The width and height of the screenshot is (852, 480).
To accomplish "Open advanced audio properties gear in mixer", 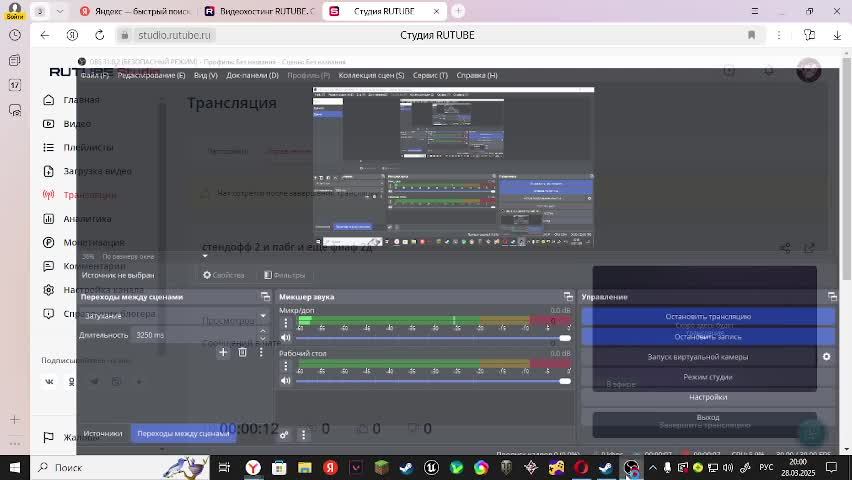I will (284, 435).
